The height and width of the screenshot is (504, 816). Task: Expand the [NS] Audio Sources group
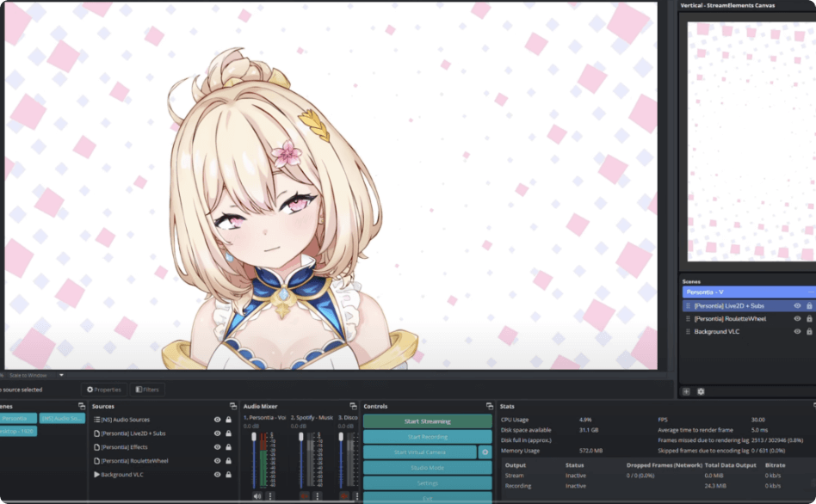tap(96, 420)
